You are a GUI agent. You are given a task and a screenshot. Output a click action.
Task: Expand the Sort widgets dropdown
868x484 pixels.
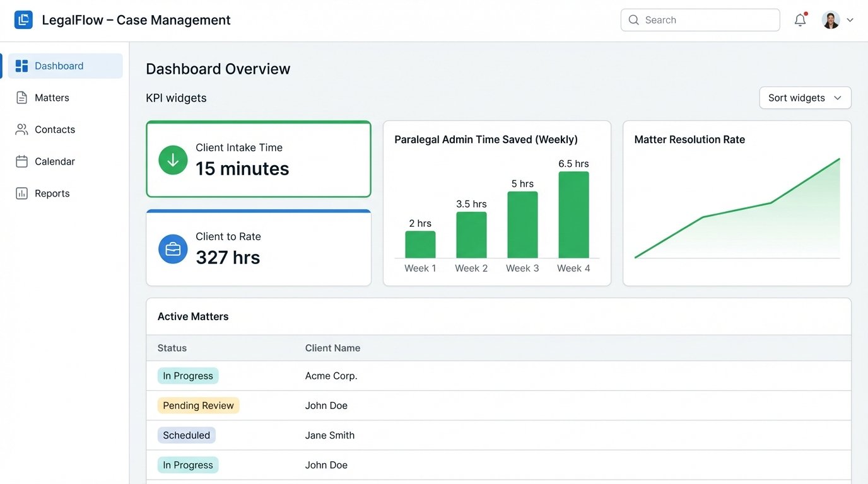click(805, 98)
